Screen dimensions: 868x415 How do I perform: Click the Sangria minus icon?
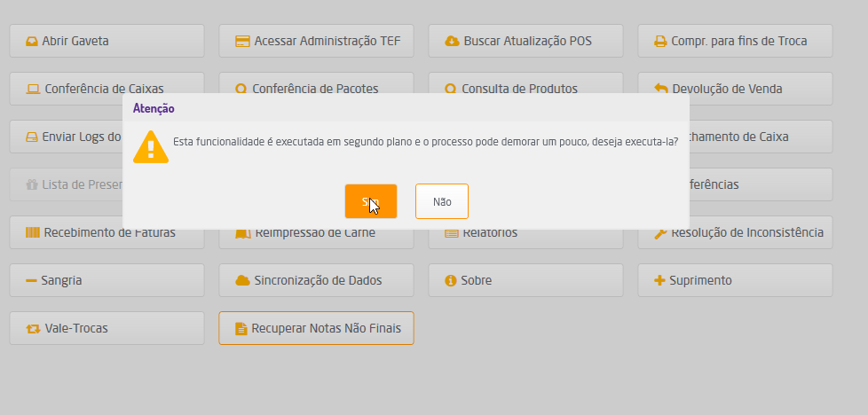tap(31, 280)
